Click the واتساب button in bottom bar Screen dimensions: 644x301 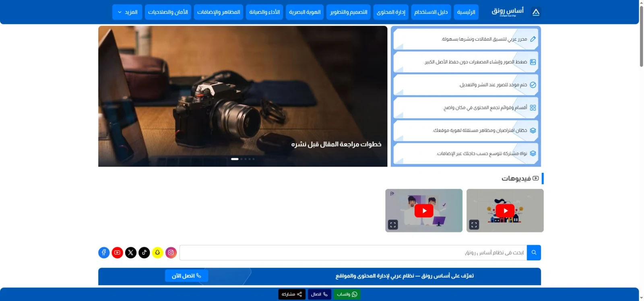pos(347,294)
